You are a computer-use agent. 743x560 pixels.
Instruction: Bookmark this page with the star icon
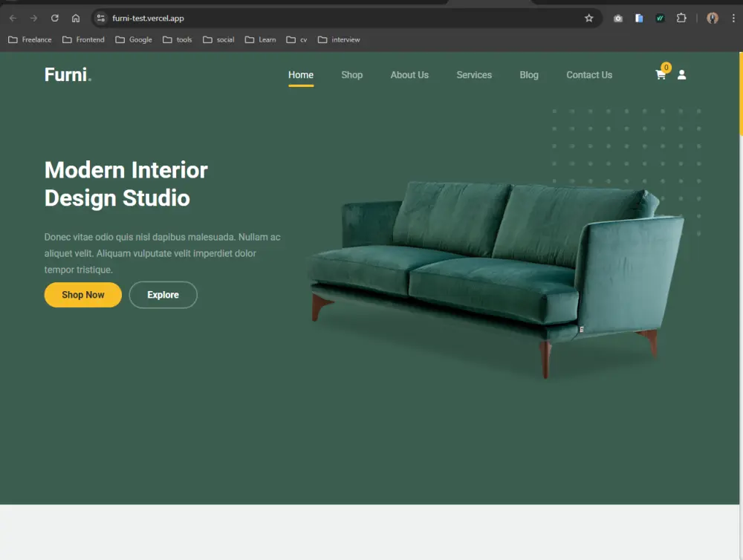pyautogui.click(x=588, y=18)
